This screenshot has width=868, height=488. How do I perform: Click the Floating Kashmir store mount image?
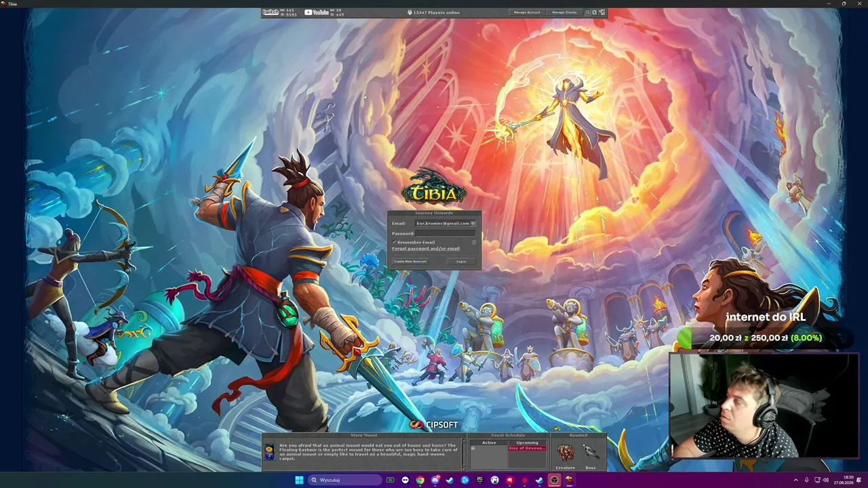[270, 453]
